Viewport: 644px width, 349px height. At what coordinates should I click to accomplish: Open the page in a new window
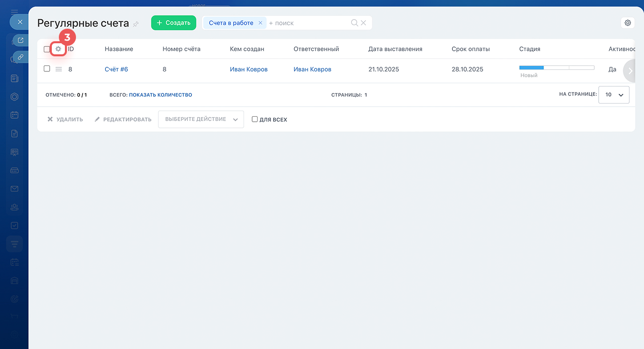21,40
